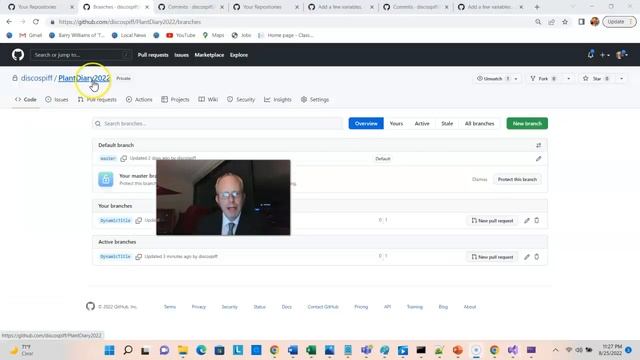Copy branch name in Active branches row
640x360 pixels.
(x=139, y=257)
